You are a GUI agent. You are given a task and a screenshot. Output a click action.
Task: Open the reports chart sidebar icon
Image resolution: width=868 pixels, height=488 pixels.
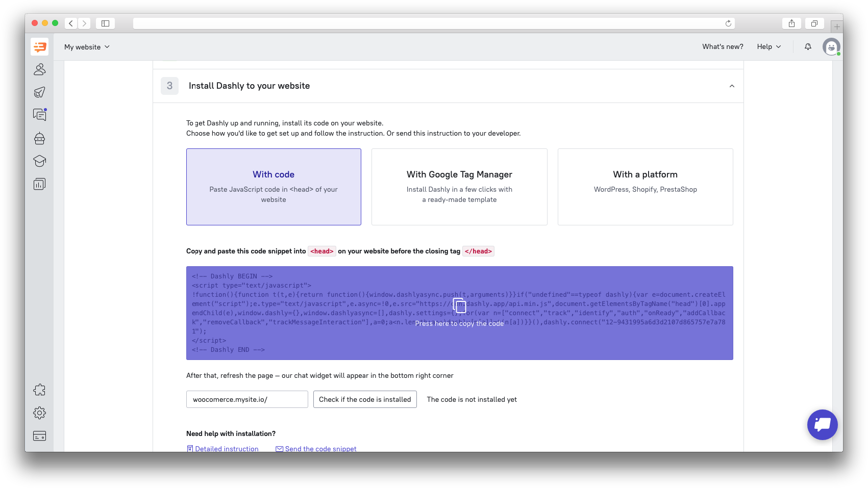[x=39, y=184]
